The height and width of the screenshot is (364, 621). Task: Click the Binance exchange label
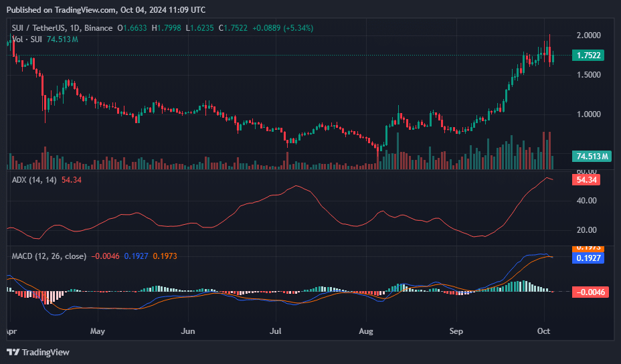pyautogui.click(x=98, y=28)
